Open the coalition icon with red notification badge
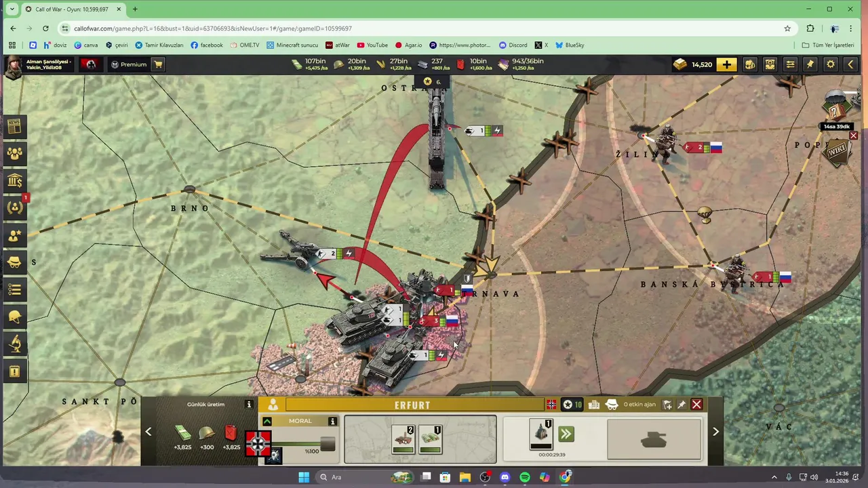Screen dimensions: 868x488 click(14, 207)
